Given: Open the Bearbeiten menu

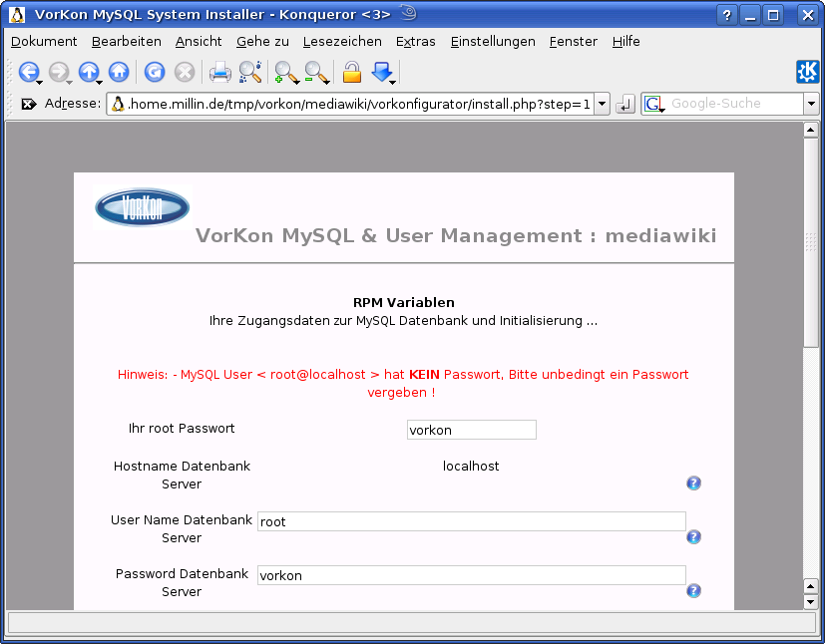Looking at the screenshot, I should [x=127, y=42].
